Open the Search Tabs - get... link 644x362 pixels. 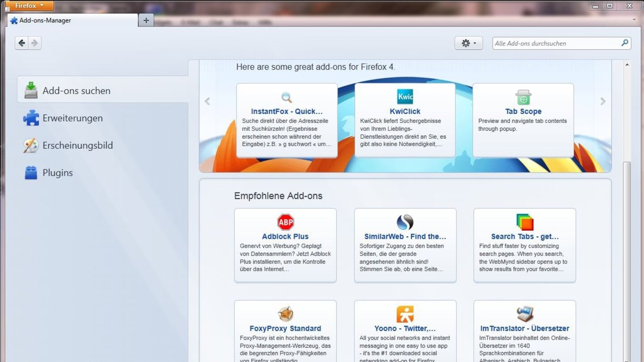tap(525, 236)
